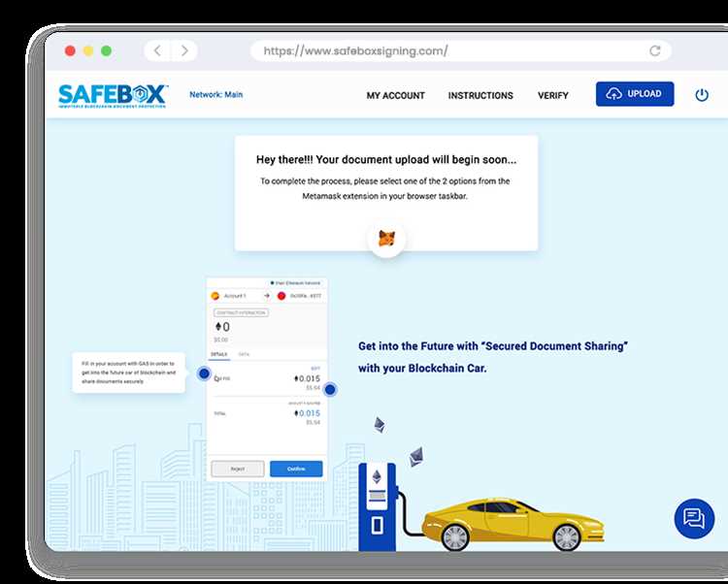Open the INSTRUCTIONS page

point(480,96)
